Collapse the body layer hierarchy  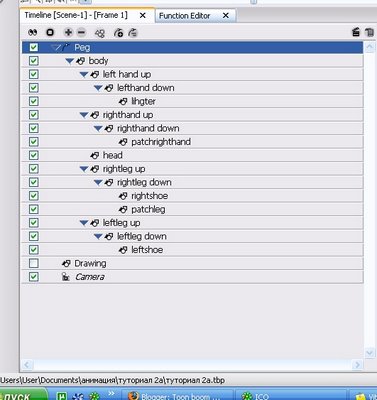[69, 61]
